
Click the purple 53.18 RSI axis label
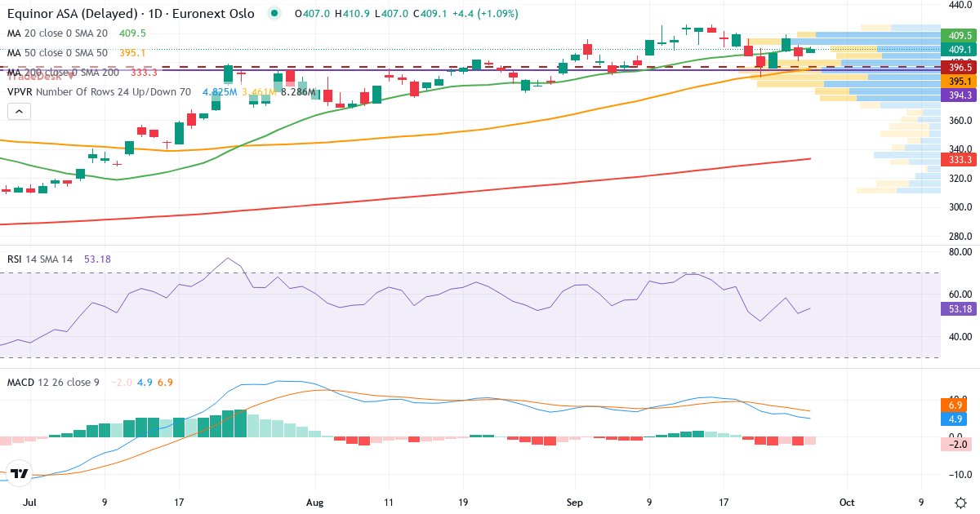click(960, 309)
